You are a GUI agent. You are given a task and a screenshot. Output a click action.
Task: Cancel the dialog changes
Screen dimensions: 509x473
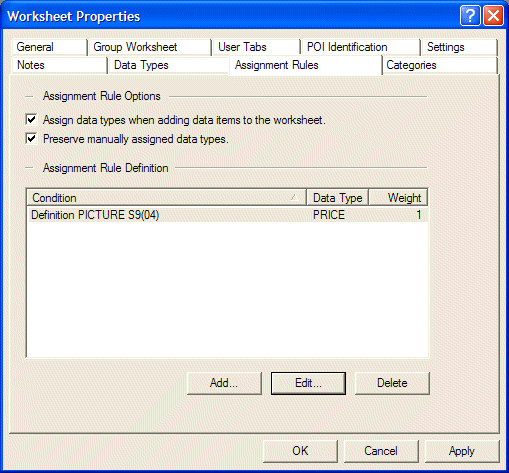[381, 451]
